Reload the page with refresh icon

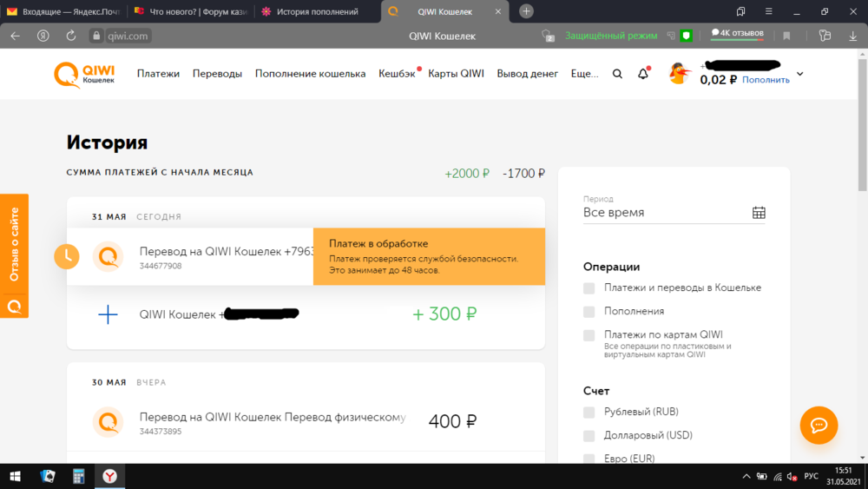[71, 36]
